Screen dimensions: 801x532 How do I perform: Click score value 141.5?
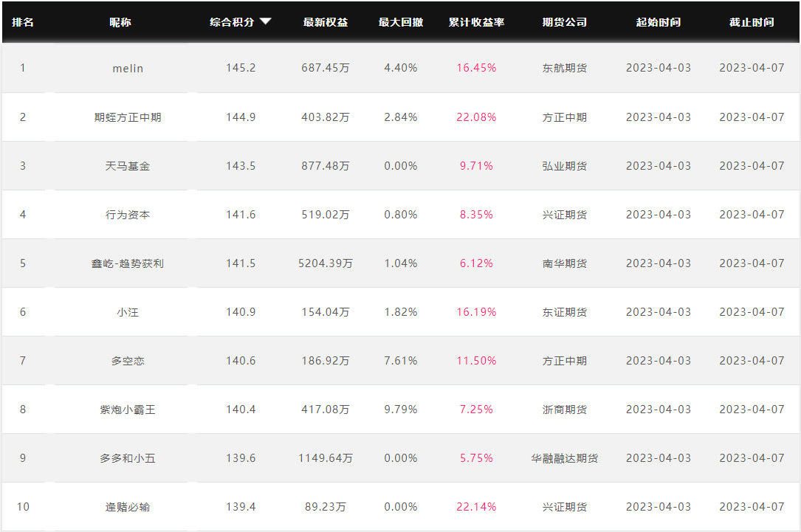(x=241, y=263)
